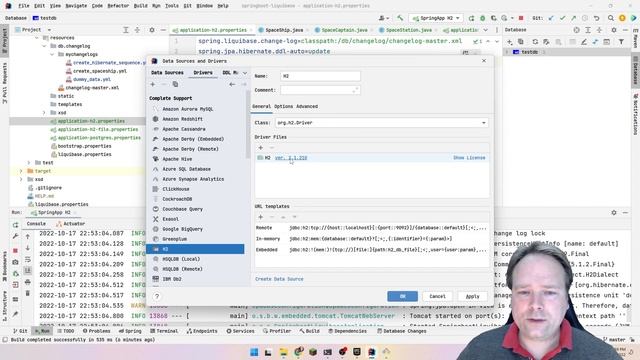Collapse the db.changelog folder
The height and width of the screenshot is (360, 640).
(x=44, y=46)
